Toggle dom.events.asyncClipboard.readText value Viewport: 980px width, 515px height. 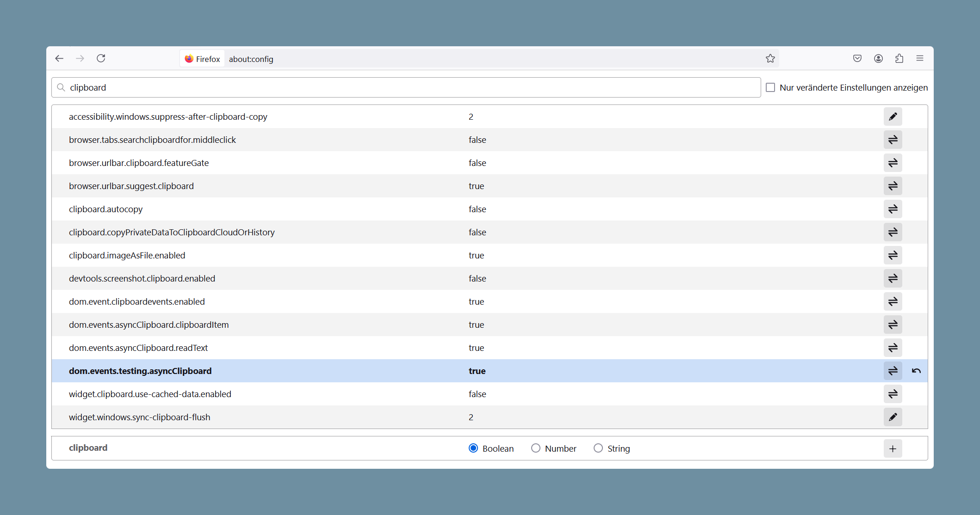pyautogui.click(x=893, y=348)
